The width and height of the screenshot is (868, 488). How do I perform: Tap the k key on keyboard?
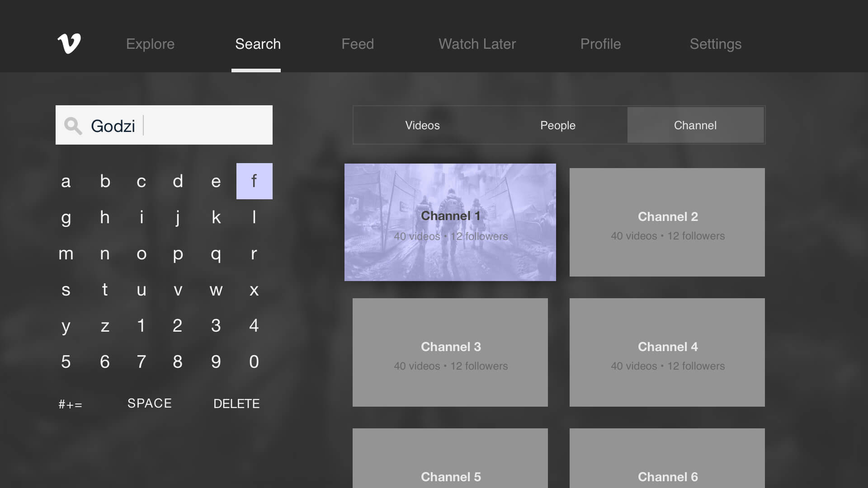pos(216,217)
